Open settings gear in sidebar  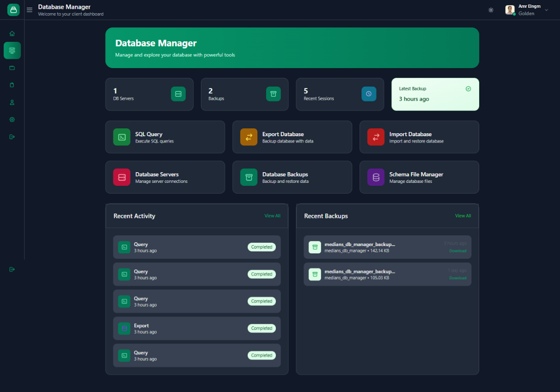(12, 120)
